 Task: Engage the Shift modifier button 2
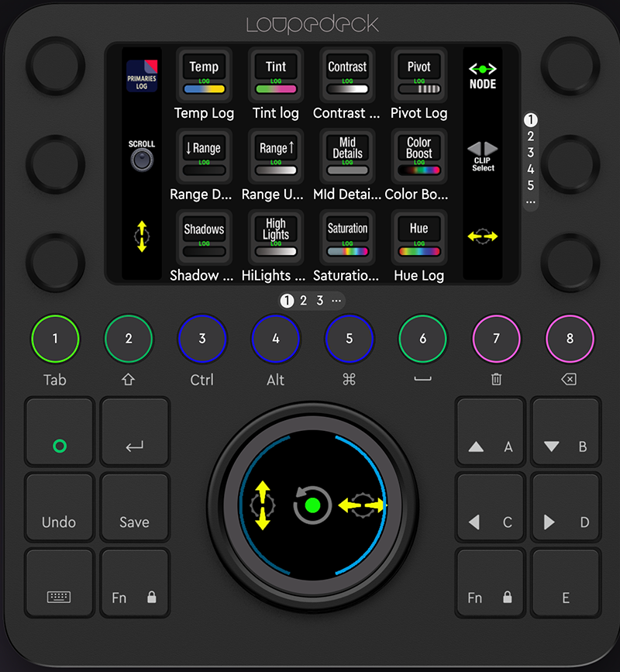coord(128,339)
